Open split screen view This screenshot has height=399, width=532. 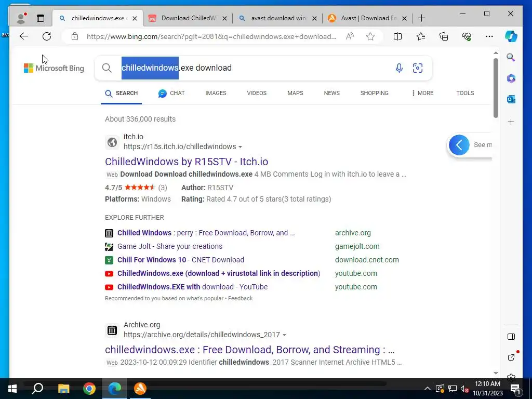coord(397,36)
